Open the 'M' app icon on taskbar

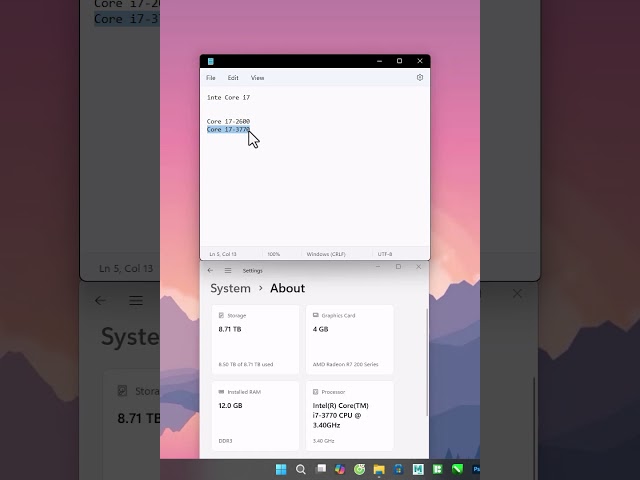pos(418,469)
